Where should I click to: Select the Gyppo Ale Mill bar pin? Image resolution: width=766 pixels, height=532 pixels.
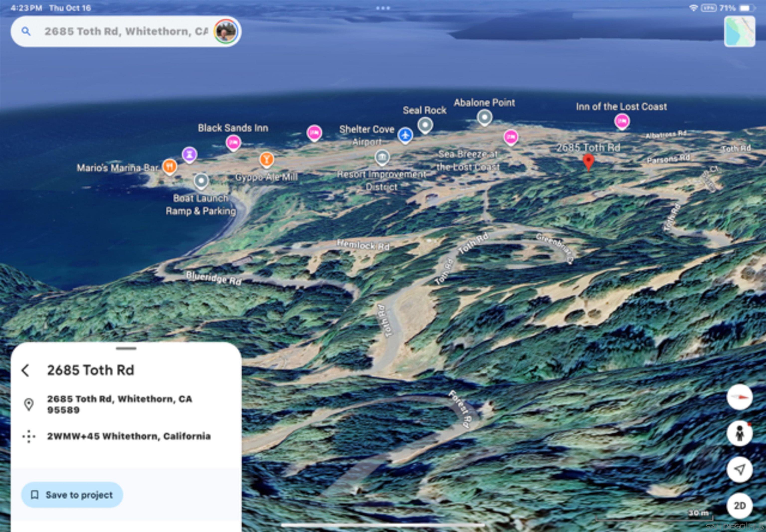[266, 159]
